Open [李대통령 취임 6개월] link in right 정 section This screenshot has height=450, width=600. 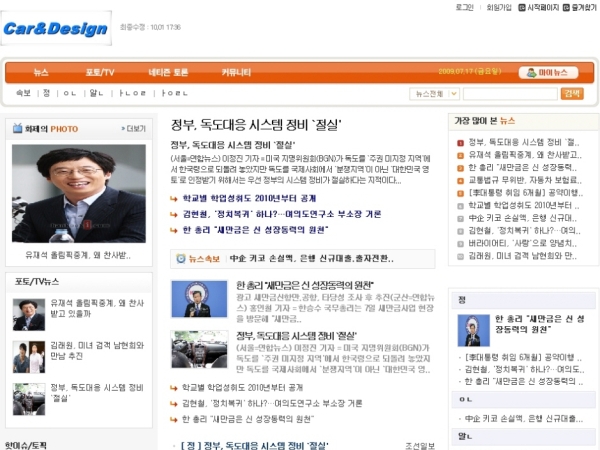coord(523,358)
